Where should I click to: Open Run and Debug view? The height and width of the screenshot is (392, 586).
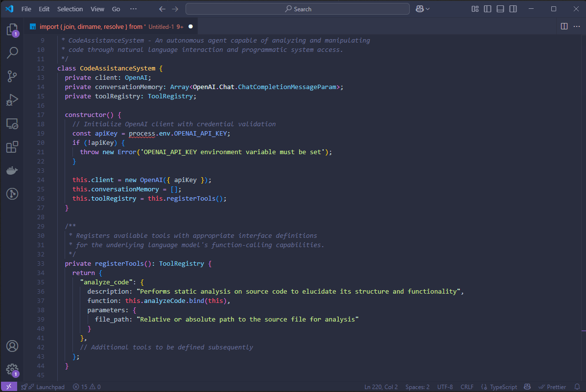click(12, 100)
